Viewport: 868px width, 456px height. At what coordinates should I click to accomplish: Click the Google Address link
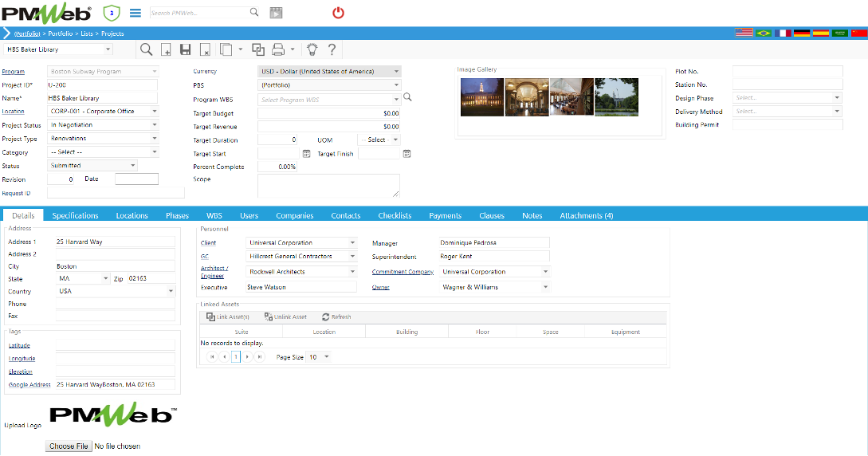[x=29, y=384]
